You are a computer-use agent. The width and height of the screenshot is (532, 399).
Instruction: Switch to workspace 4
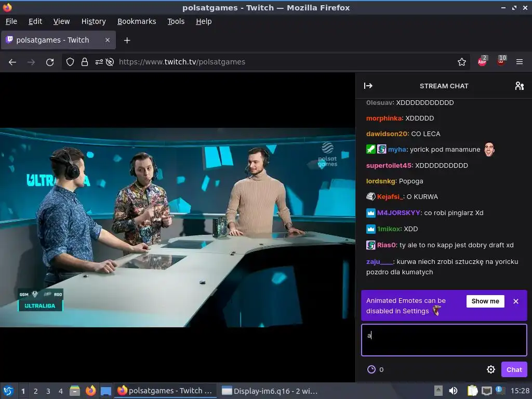coord(61,391)
